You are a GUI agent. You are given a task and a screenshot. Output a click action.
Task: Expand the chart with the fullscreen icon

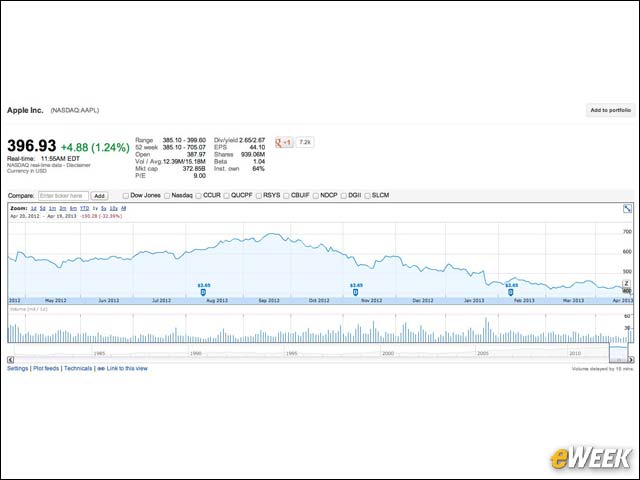pos(627,209)
